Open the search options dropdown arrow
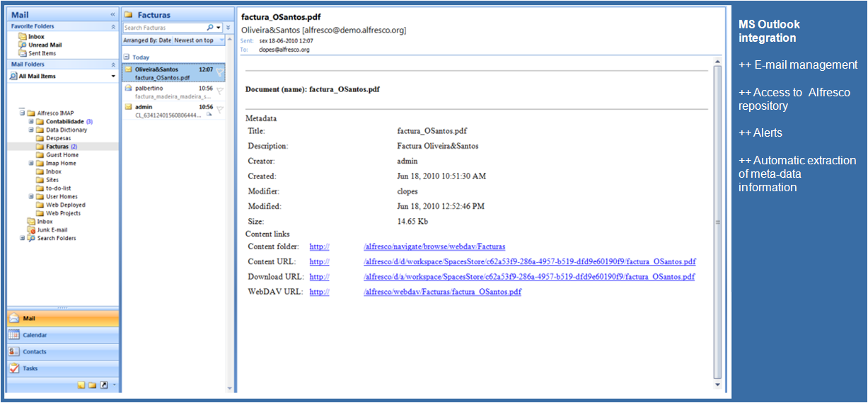Screen dimensions: 868x403 point(219,28)
